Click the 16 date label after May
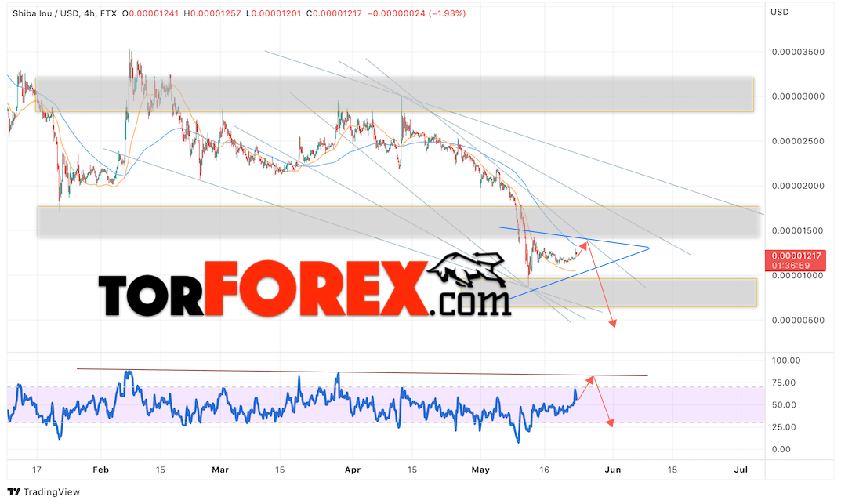The height and width of the screenshot is (504, 841). pyautogui.click(x=545, y=470)
